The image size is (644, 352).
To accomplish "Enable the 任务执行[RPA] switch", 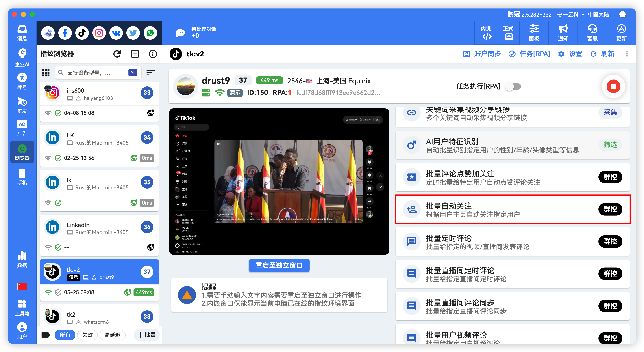I will click(513, 86).
